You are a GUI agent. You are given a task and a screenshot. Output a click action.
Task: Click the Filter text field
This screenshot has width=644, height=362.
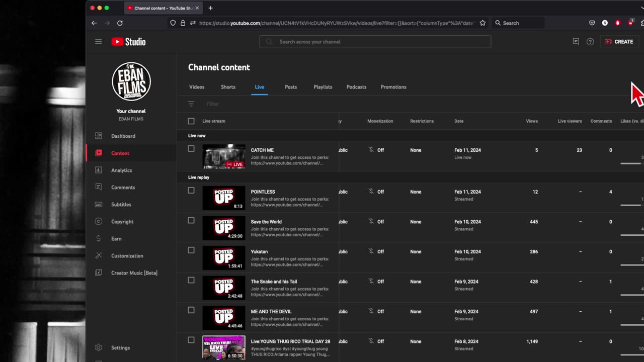(x=213, y=104)
